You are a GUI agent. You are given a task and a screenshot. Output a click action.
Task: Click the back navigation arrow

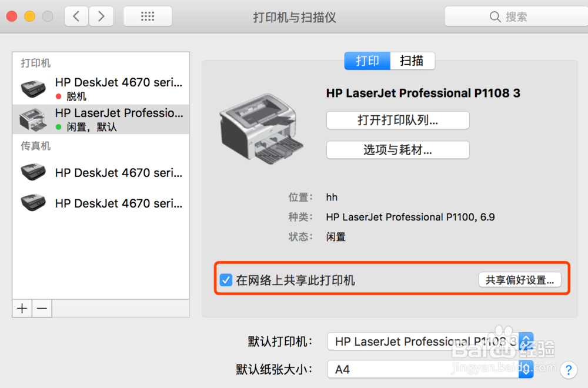[x=76, y=16]
